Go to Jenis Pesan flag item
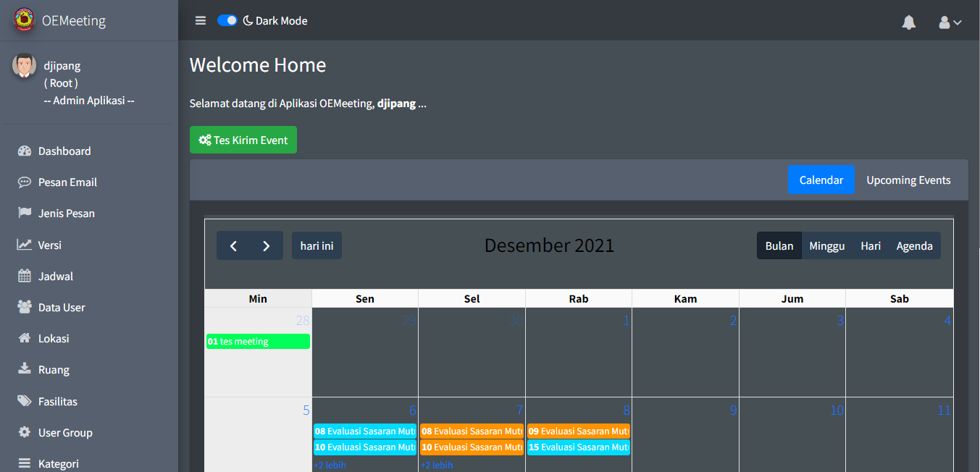Image resolution: width=980 pixels, height=472 pixels. click(x=66, y=214)
